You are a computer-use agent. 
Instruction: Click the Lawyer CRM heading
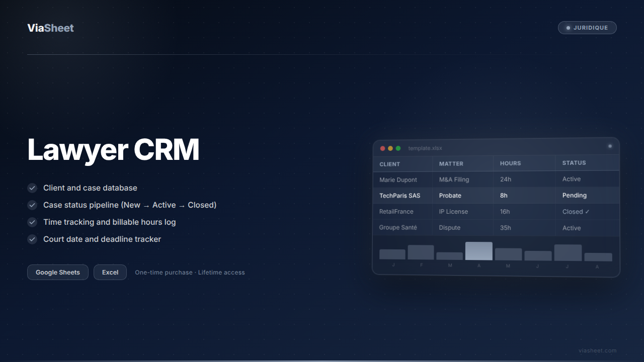click(113, 150)
